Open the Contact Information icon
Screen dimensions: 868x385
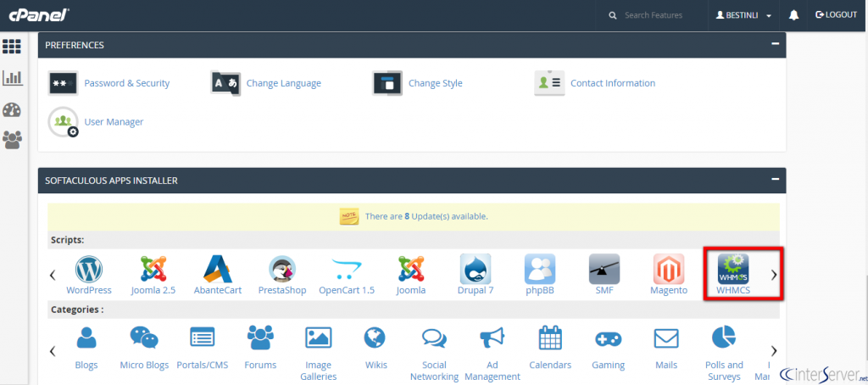click(x=549, y=83)
